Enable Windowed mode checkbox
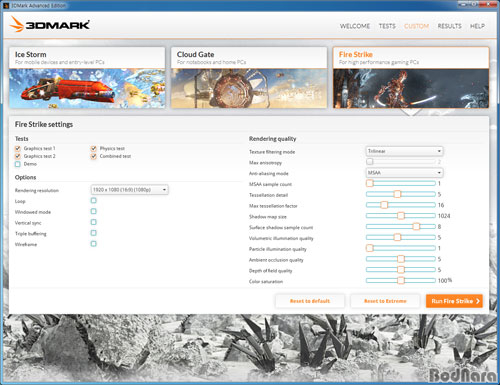500x385 pixels. tap(94, 211)
